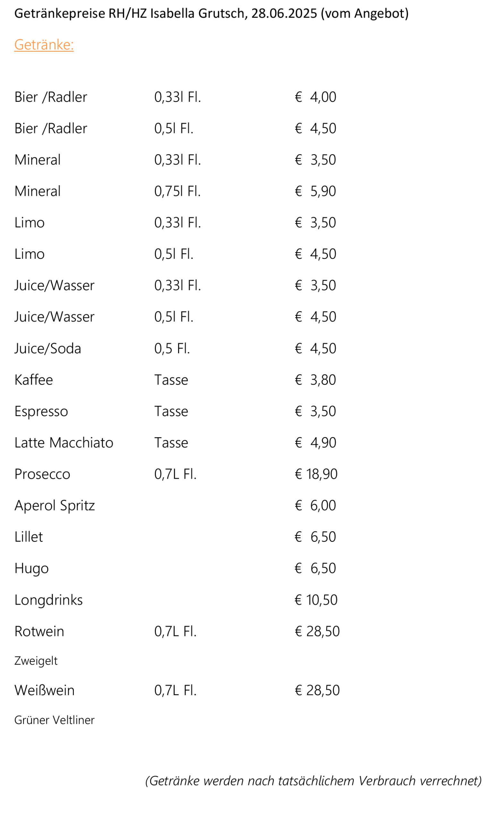Click the Juice/Soda item name

tap(48, 349)
